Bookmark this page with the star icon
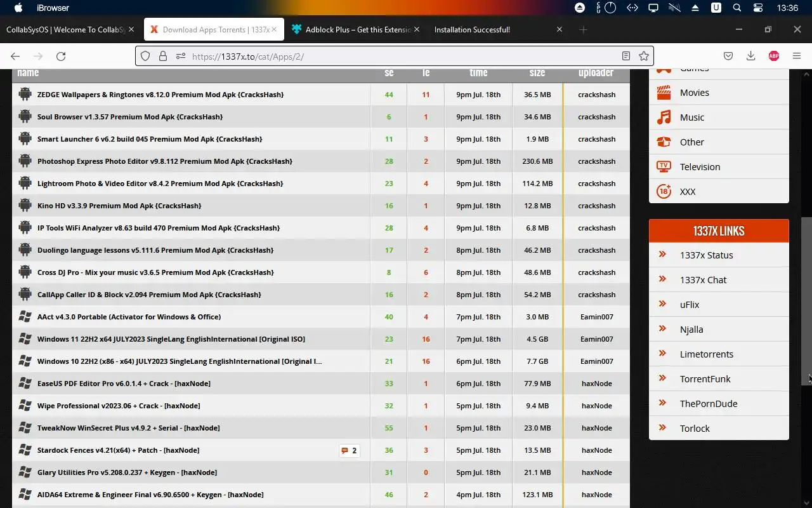The width and height of the screenshot is (812, 508). click(644, 56)
